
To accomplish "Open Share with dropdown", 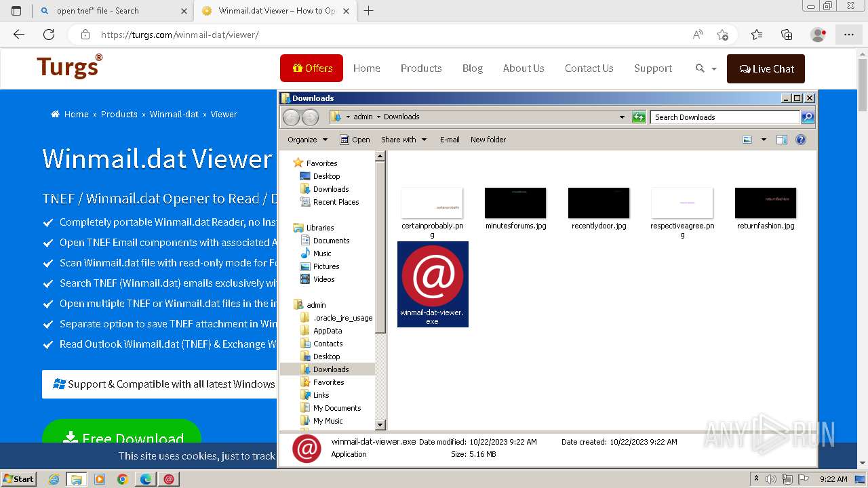I will (403, 140).
